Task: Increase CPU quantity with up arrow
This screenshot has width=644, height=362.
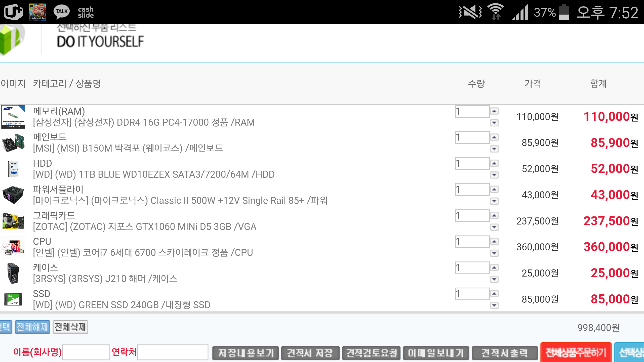Action: point(494,242)
